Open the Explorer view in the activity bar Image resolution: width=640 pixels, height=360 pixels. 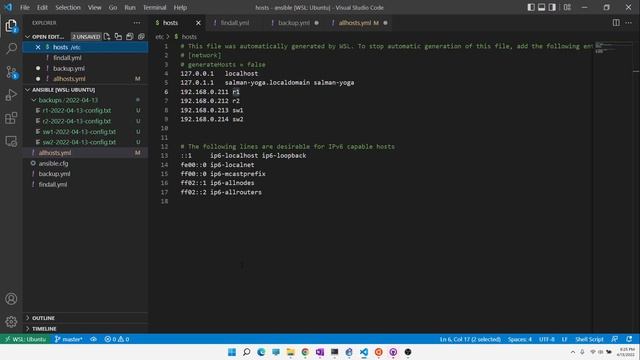11,26
